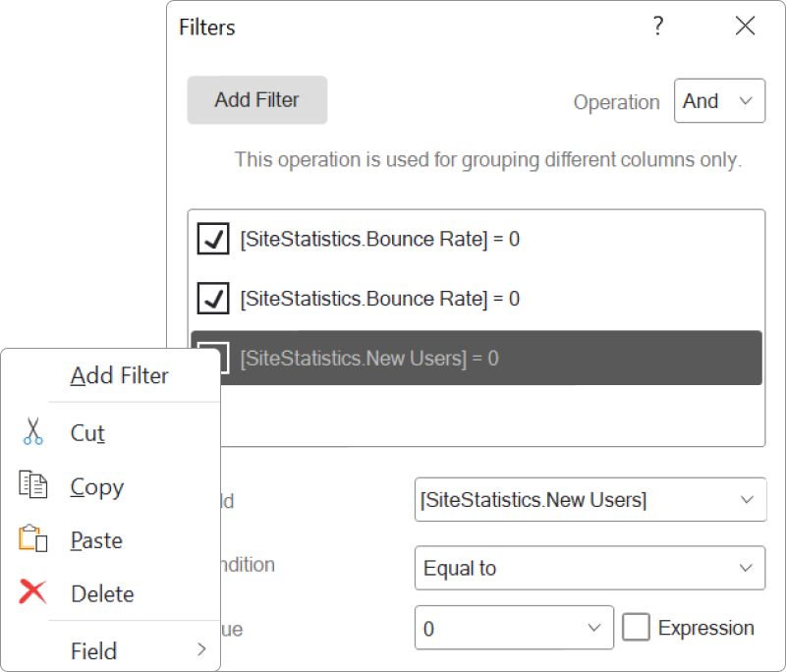Open the Operation And dropdown

(x=719, y=101)
